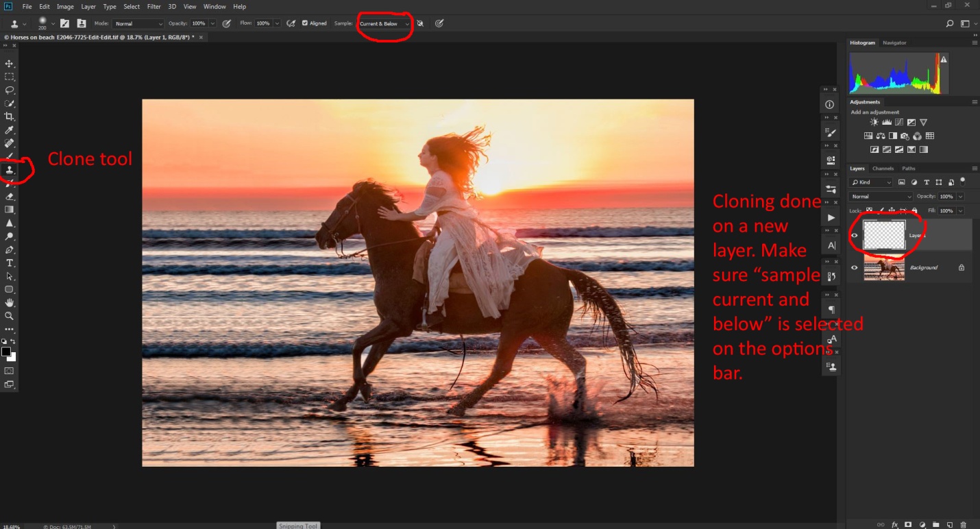Toggle pressure for size button
This screenshot has width=980, height=529.
pyautogui.click(x=439, y=23)
